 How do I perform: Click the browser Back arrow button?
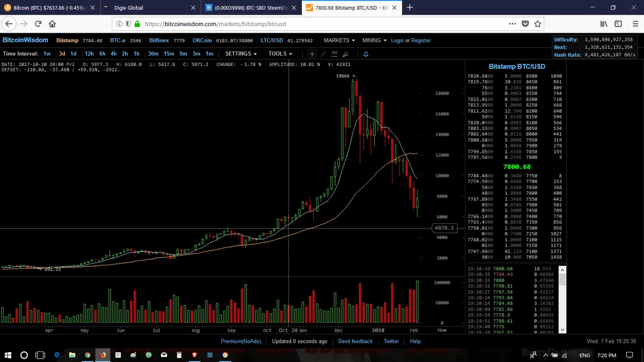point(9,24)
